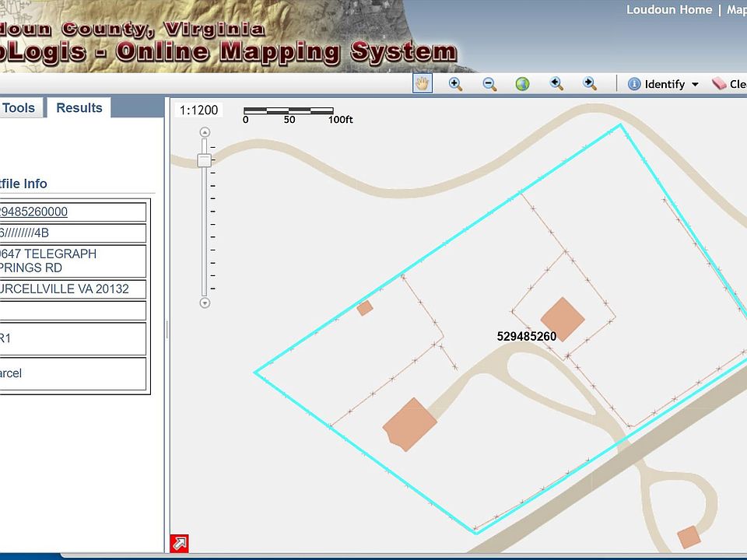Viewport: 747px width, 560px height.
Task: Click the panel splitter collapse handle
Action: coord(167,330)
